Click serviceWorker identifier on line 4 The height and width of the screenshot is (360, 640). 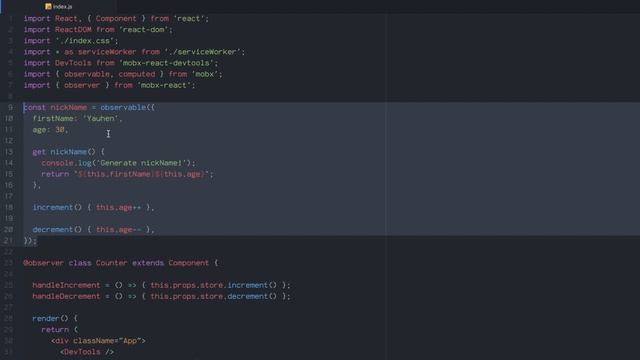107,52
